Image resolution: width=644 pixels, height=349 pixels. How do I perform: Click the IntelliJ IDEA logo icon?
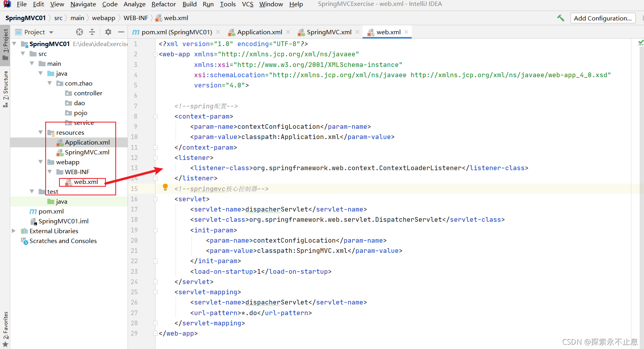pyautogui.click(x=7, y=4)
